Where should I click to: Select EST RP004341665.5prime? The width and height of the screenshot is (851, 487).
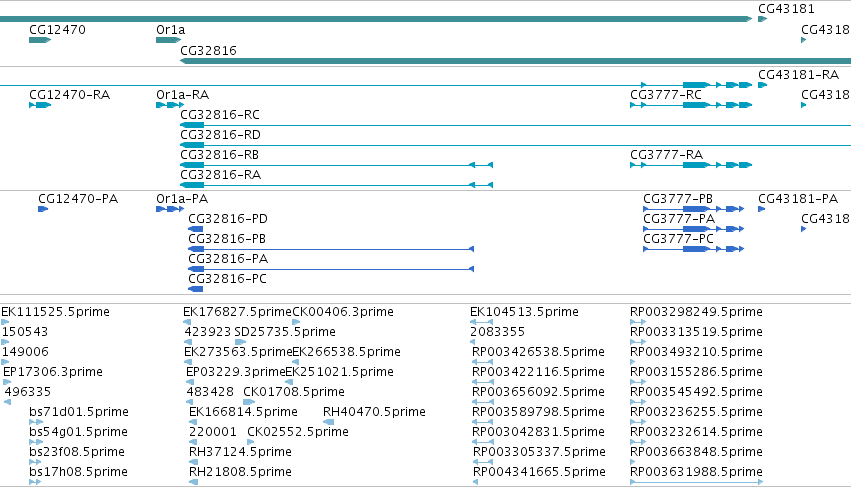point(539,472)
